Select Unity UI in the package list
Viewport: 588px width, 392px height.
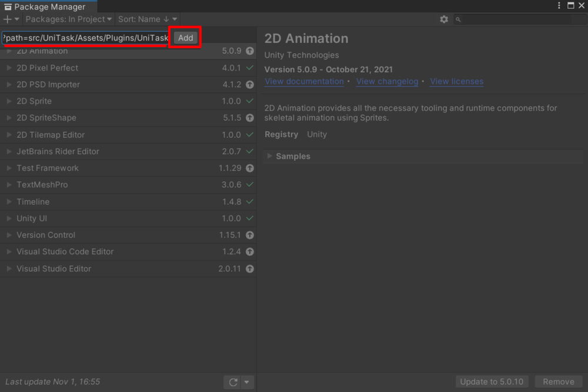pyautogui.click(x=32, y=218)
